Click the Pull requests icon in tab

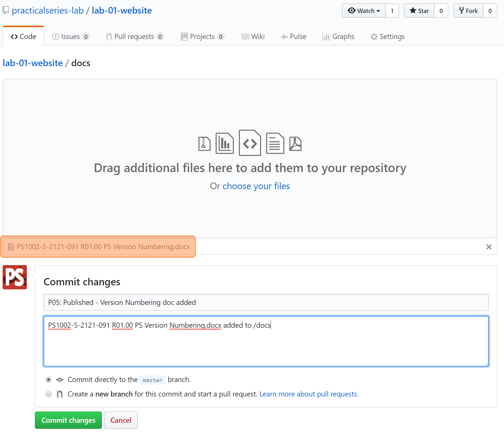[109, 37]
